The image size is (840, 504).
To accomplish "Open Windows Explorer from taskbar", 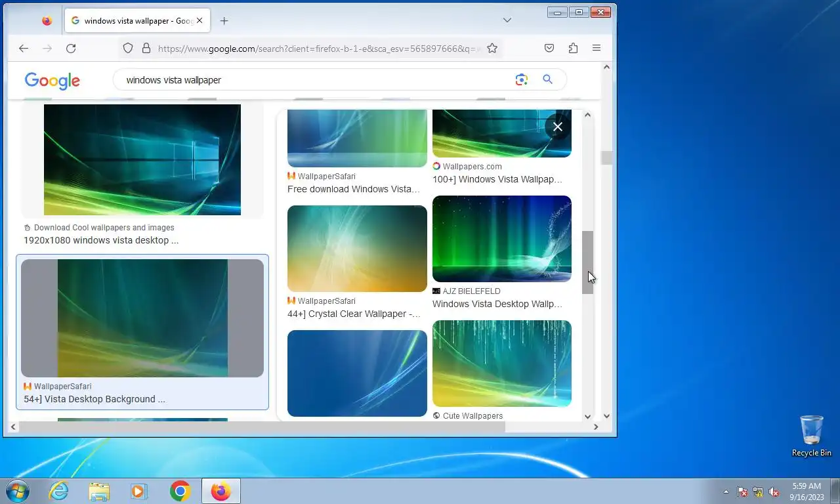I will pos(99,491).
